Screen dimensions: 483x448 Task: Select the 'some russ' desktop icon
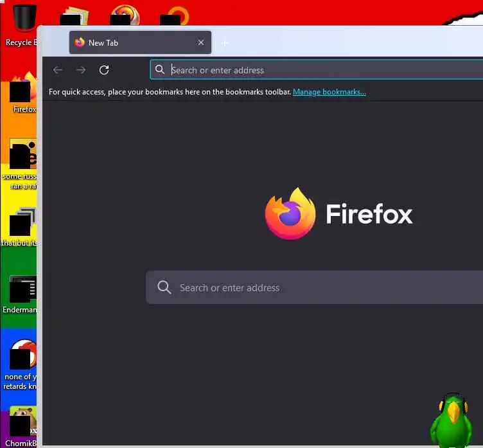tap(21, 165)
